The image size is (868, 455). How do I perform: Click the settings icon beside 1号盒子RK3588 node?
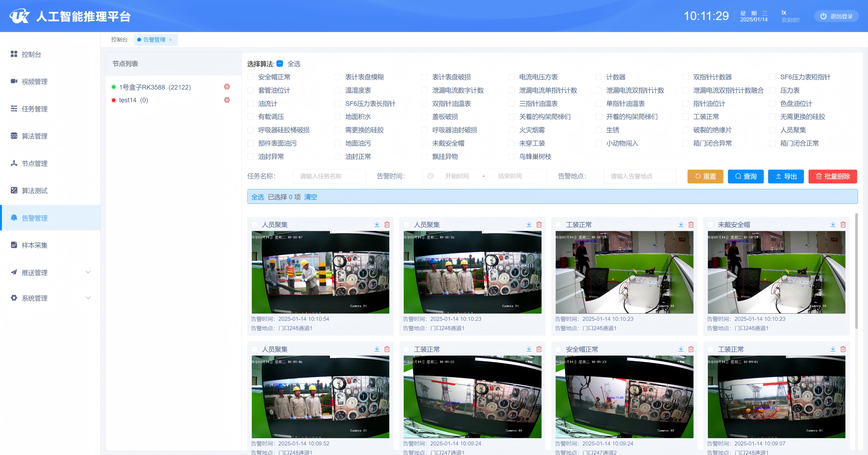tap(227, 87)
